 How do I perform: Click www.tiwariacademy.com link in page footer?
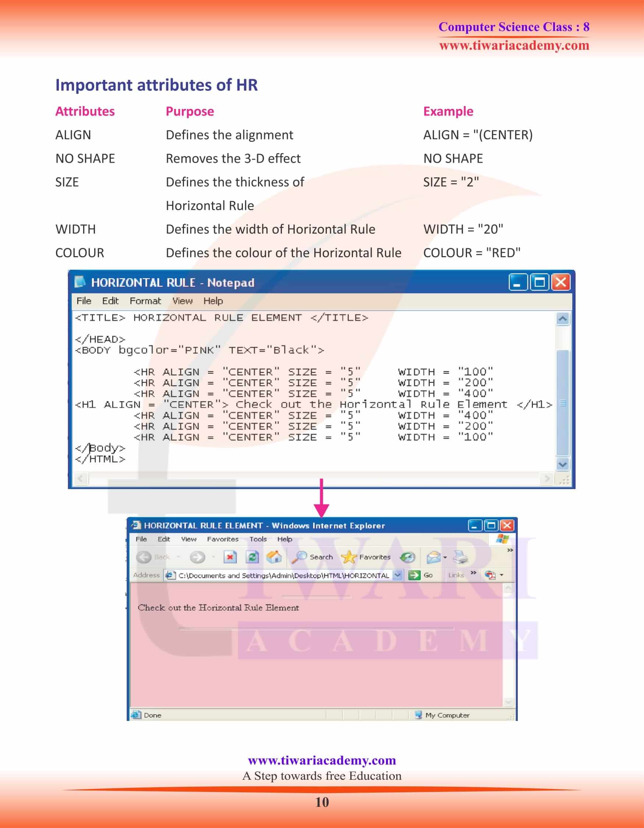tap(322, 760)
